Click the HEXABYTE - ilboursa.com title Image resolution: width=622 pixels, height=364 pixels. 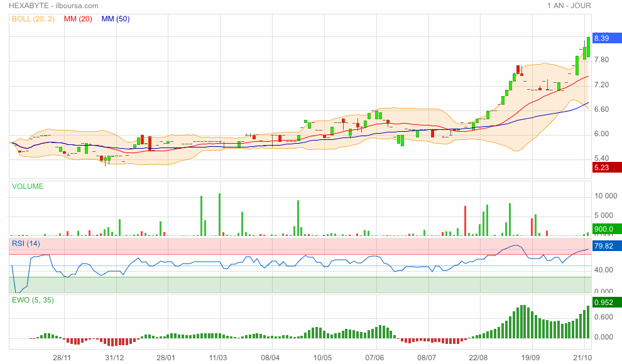[x=53, y=6]
